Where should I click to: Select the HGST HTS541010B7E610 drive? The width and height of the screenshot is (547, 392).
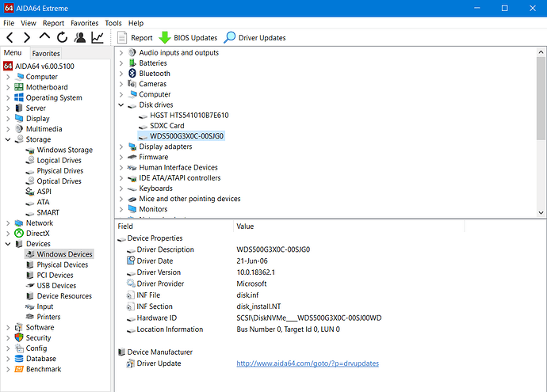click(189, 116)
